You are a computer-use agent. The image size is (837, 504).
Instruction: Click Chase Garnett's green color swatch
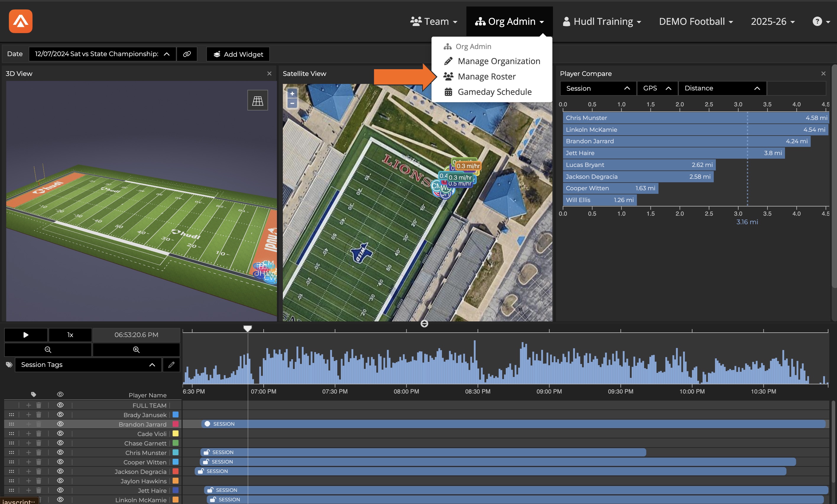(176, 443)
